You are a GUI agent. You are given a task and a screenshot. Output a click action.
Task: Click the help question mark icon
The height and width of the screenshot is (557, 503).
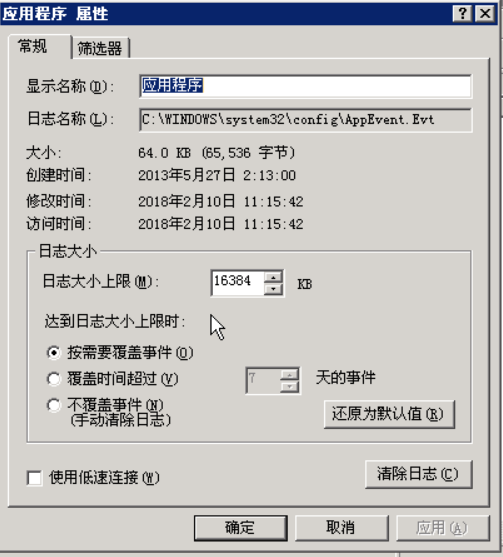[x=463, y=14]
